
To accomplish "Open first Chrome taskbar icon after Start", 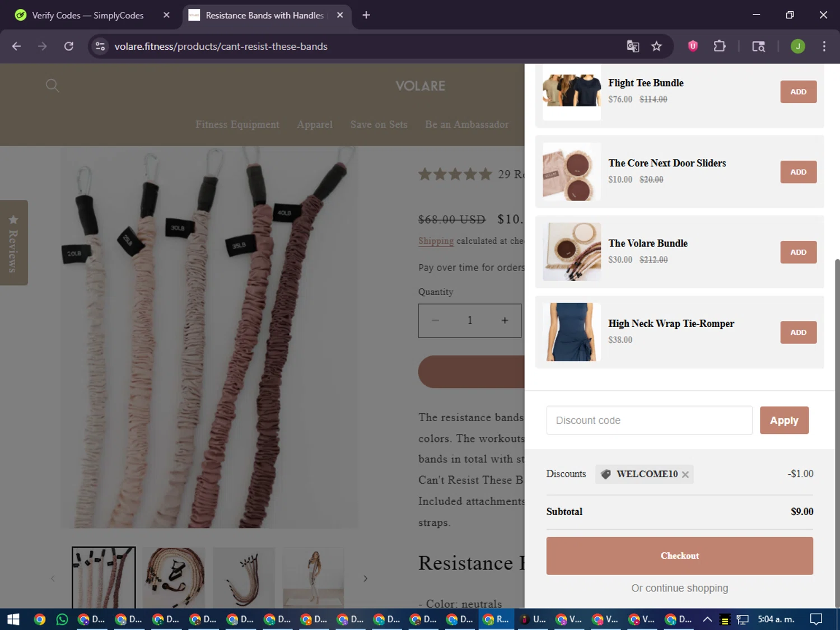I will 39,619.
